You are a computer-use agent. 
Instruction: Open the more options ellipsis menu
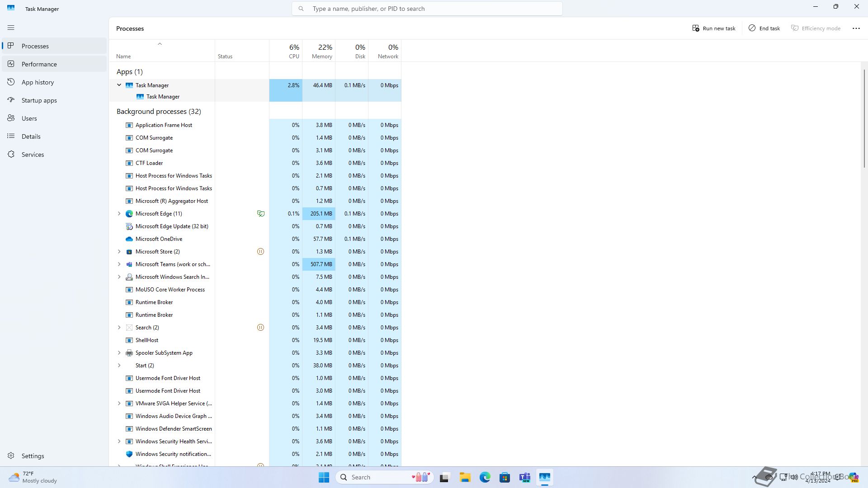point(856,28)
